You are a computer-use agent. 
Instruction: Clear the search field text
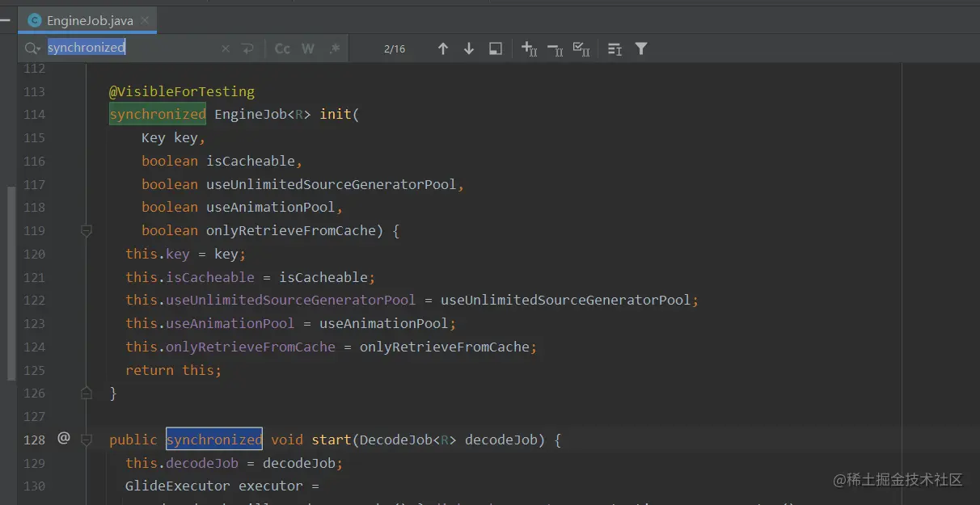pyautogui.click(x=226, y=48)
